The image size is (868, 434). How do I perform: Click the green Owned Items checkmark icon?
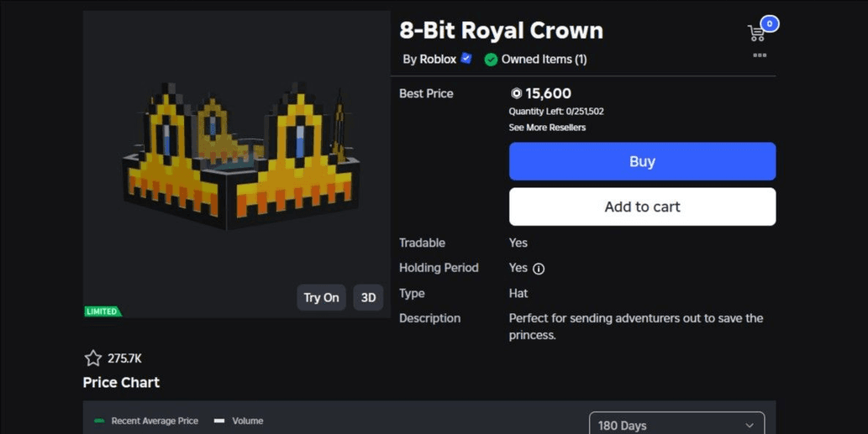491,60
